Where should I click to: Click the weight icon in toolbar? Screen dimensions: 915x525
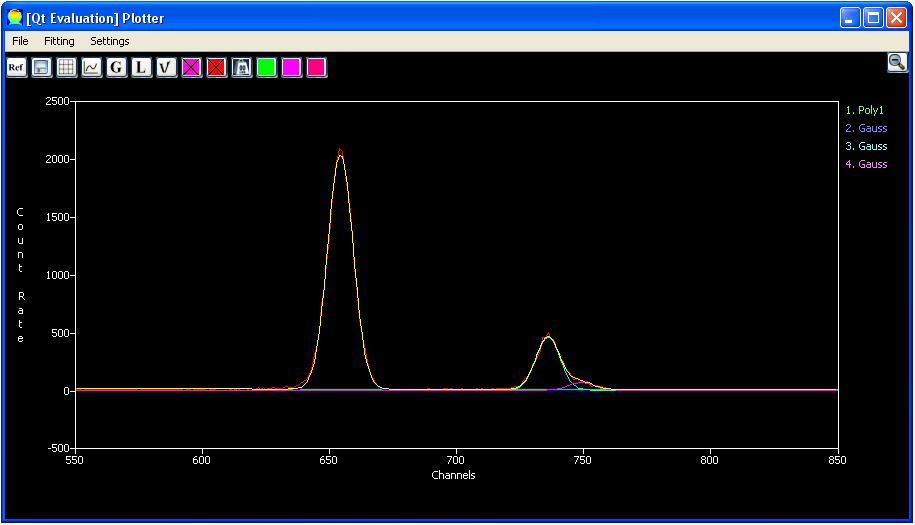pos(242,68)
